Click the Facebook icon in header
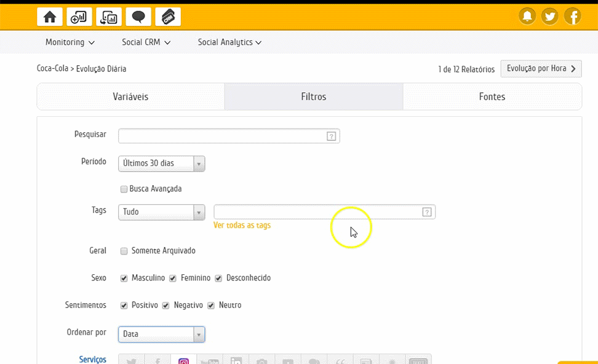Image resolution: width=598 pixels, height=364 pixels. click(573, 17)
